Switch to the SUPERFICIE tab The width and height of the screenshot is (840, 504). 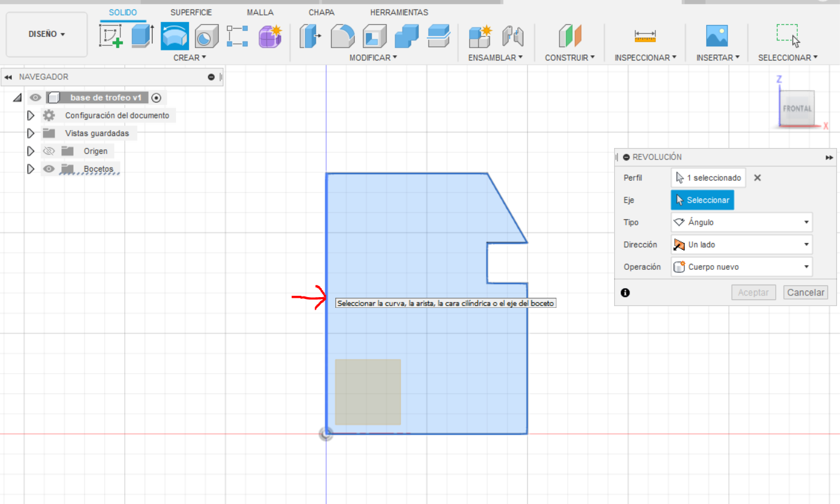191,12
